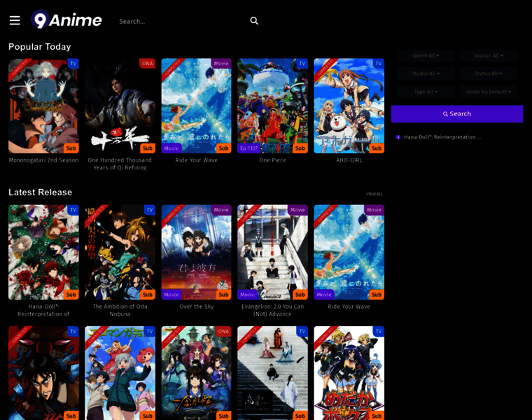The width and height of the screenshot is (532, 420).
Task: Open the Season All dropdown
Action: coord(489,55)
